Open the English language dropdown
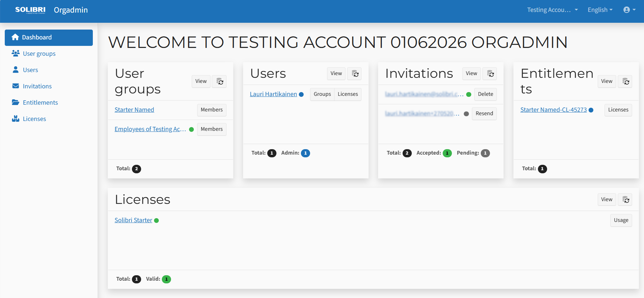 point(600,10)
